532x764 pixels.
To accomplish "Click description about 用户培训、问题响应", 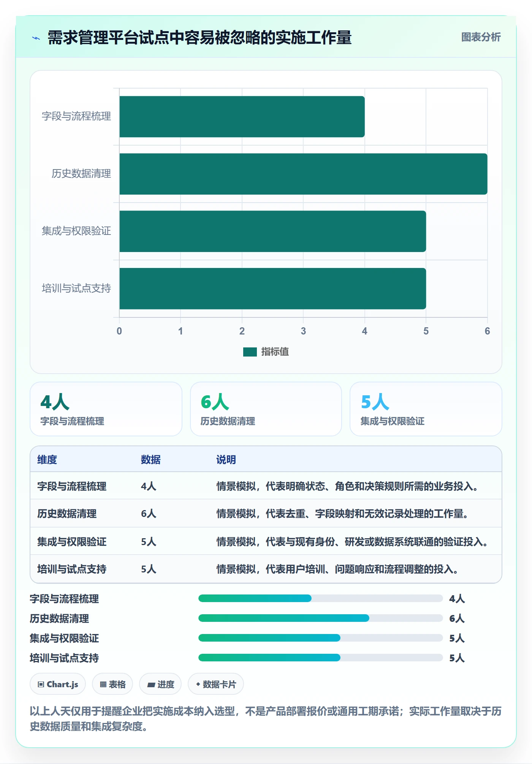I will coord(337,569).
